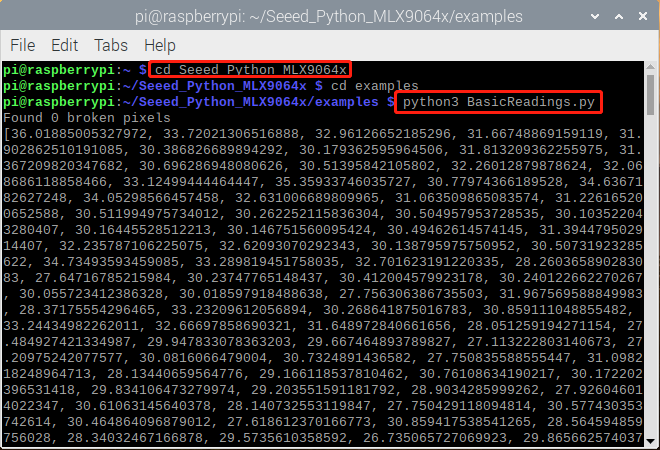Viewport: 660px width, 450px height.
Task: Click the 'cd examples' command text
Action: click(375, 85)
